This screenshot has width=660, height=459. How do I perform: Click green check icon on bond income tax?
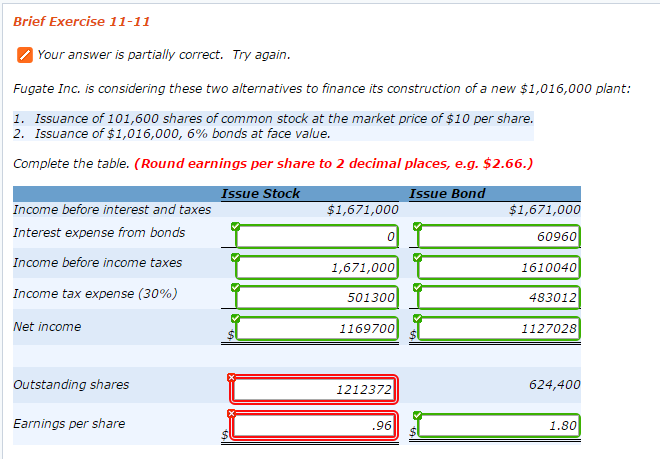tap(417, 288)
